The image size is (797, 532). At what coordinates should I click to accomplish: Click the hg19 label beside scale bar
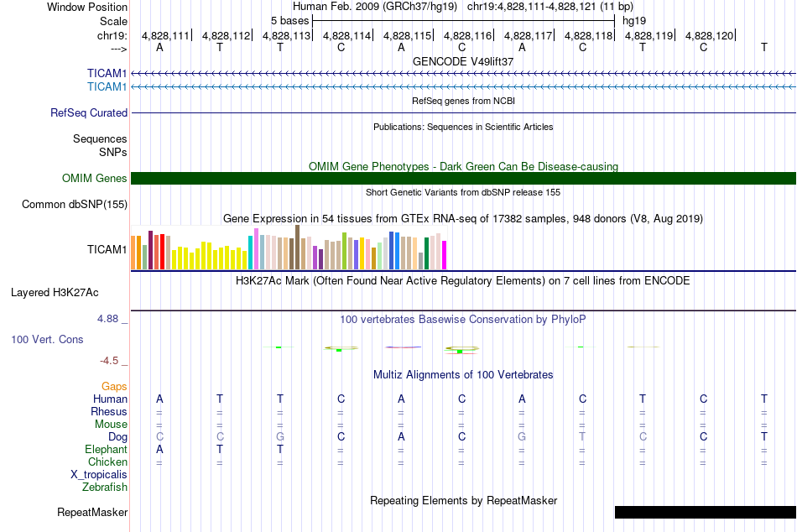(634, 21)
